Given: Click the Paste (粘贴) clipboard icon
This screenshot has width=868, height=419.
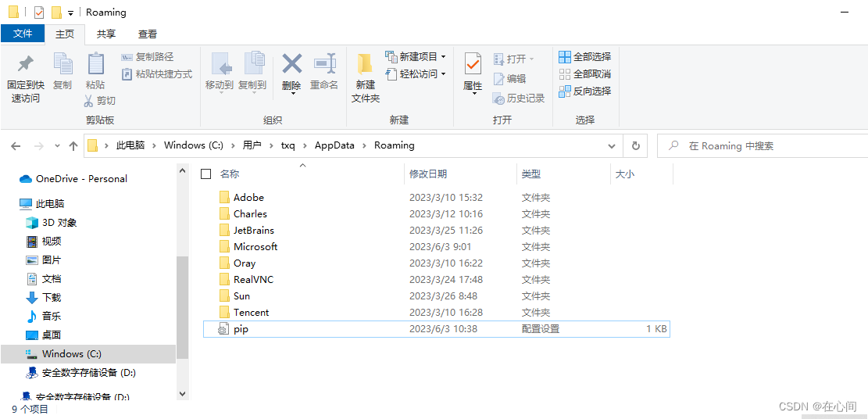Looking at the screenshot, I should (x=95, y=65).
